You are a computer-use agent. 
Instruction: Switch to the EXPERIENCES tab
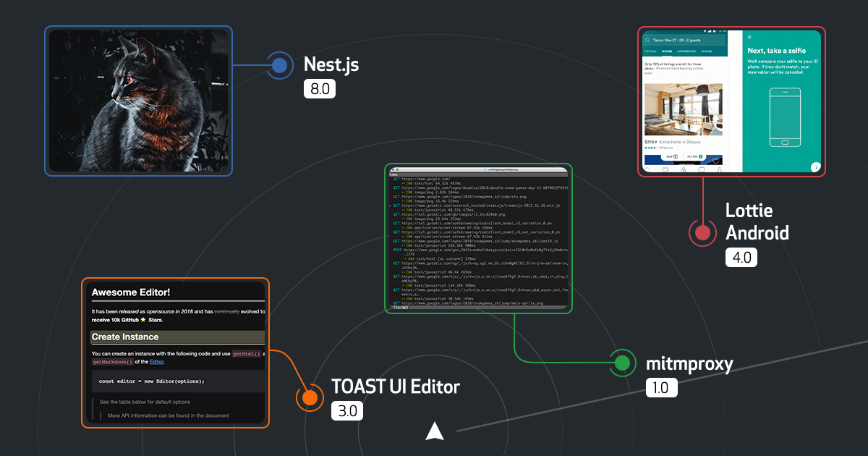pos(686,51)
